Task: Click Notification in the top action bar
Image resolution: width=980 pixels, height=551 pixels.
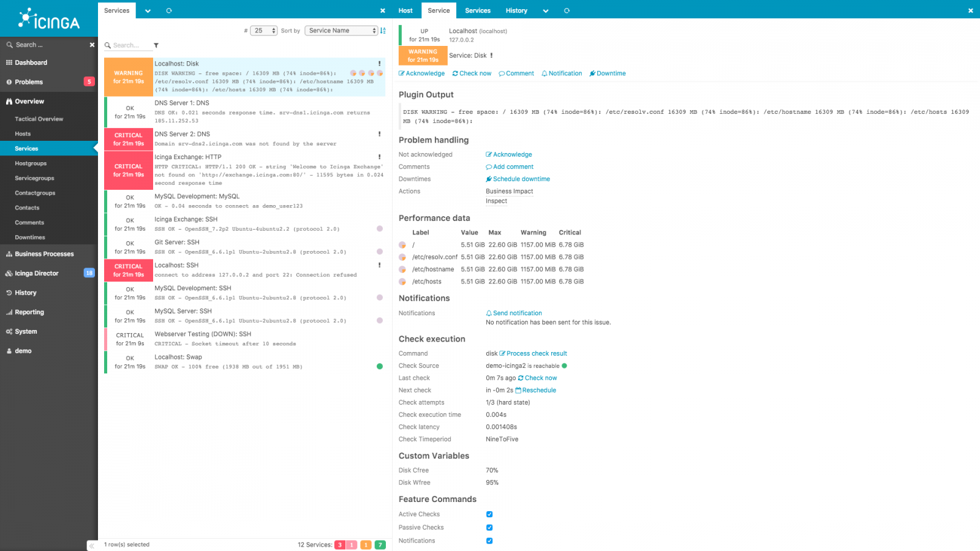Action: pos(562,73)
